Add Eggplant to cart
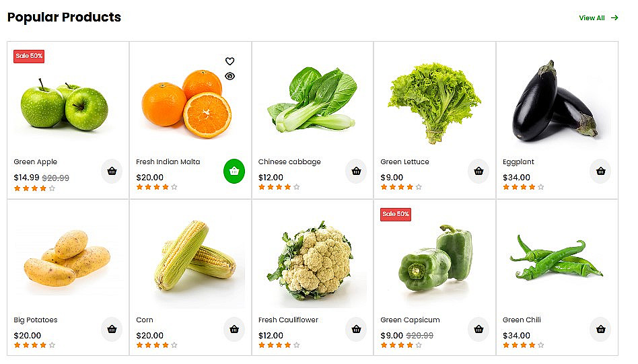Image resolution: width=638 pixels, height=364 pixels. click(x=600, y=172)
